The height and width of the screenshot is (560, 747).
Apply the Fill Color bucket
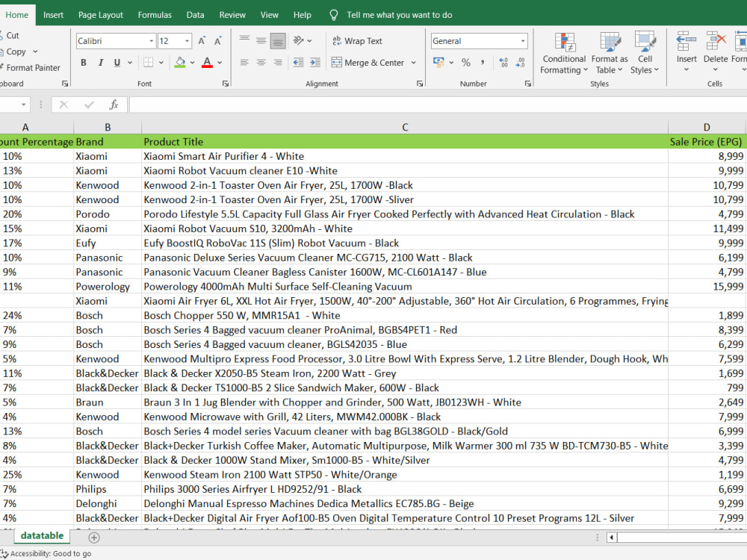tap(180, 63)
